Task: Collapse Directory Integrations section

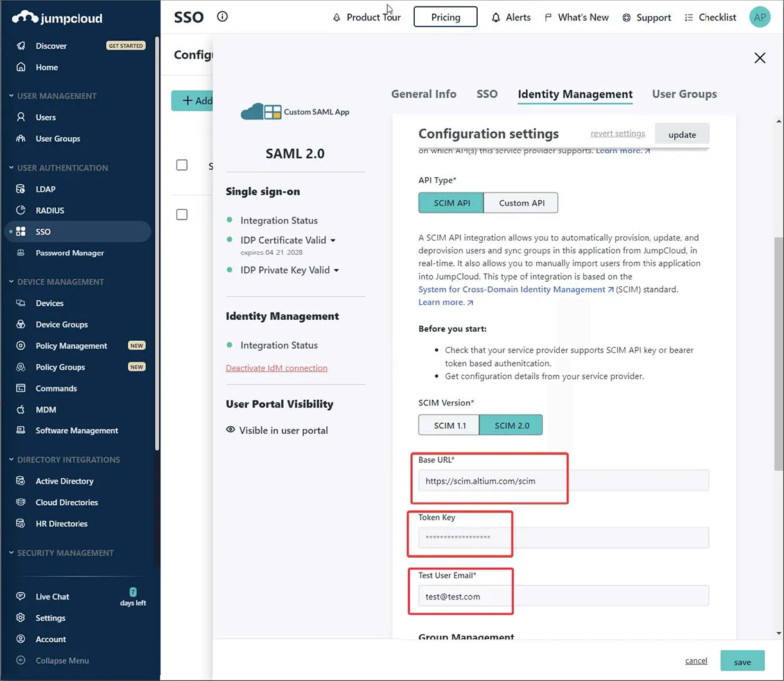Action: coord(11,460)
